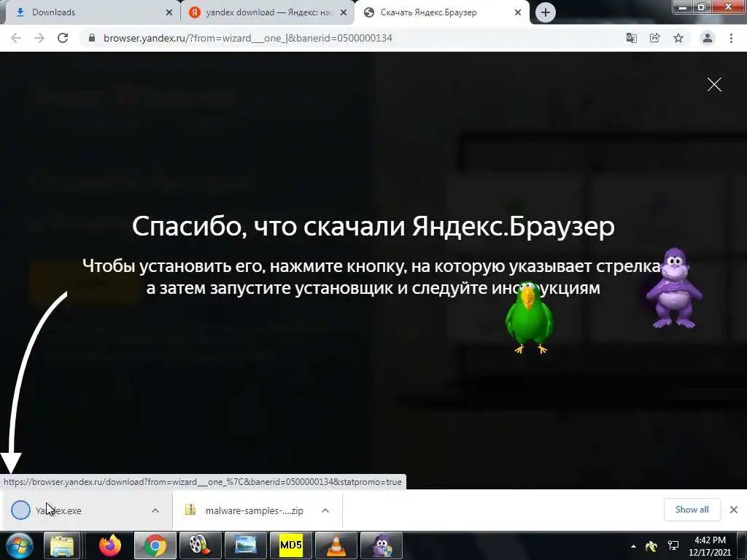The image size is (747, 560).
Task: Open the translate this page icon
Action: pos(632,38)
